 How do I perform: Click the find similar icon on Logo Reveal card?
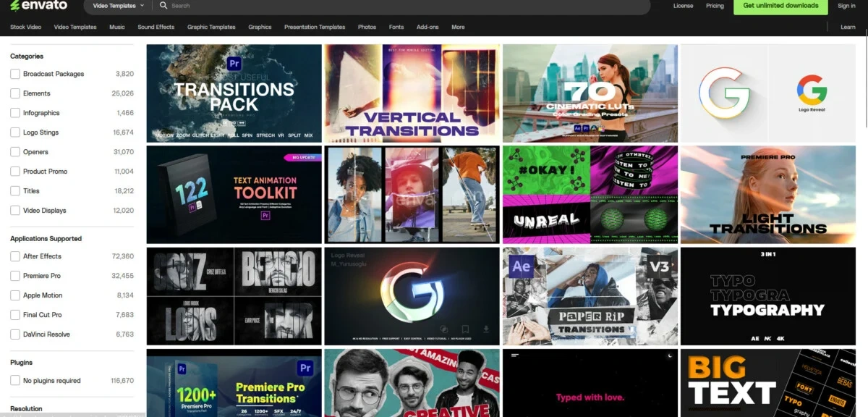coord(445,329)
